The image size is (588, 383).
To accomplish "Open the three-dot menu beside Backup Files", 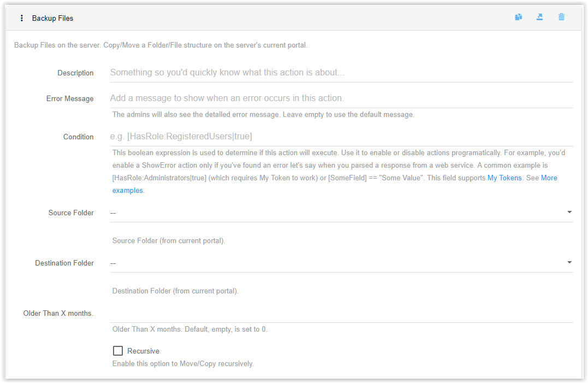I will pyautogui.click(x=22, y=18).
